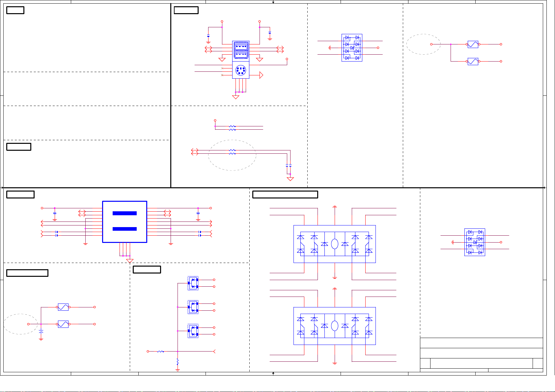
Task: Click the large blue IC block with two bars
Action: tap(125, 222)
